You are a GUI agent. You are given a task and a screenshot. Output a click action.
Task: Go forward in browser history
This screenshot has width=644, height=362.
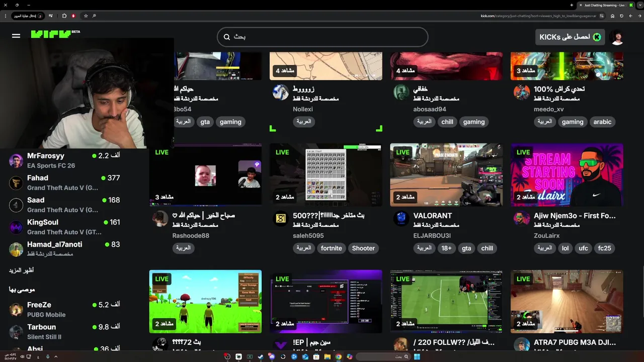[x=630, y=16]
